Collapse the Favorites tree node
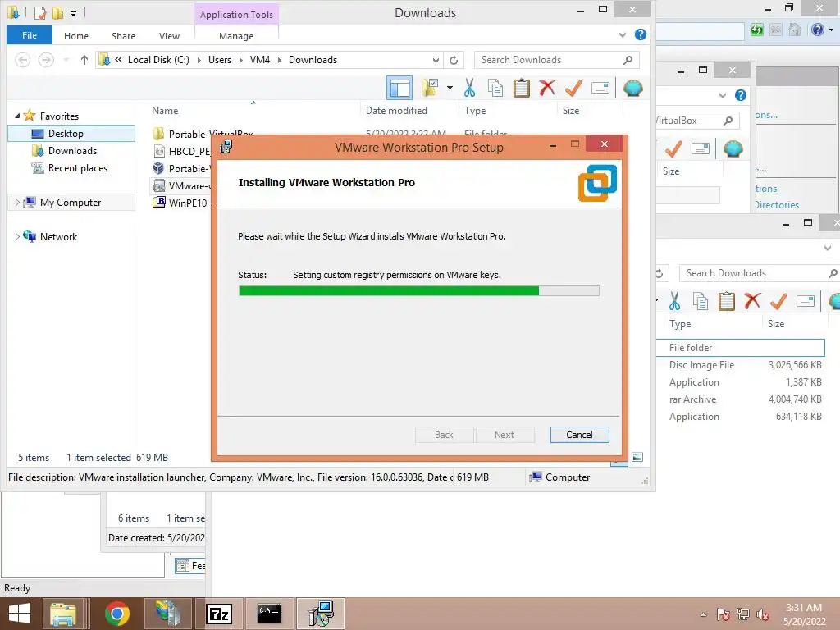The width and height of the screenshot is (840, 630). point(17,116)
